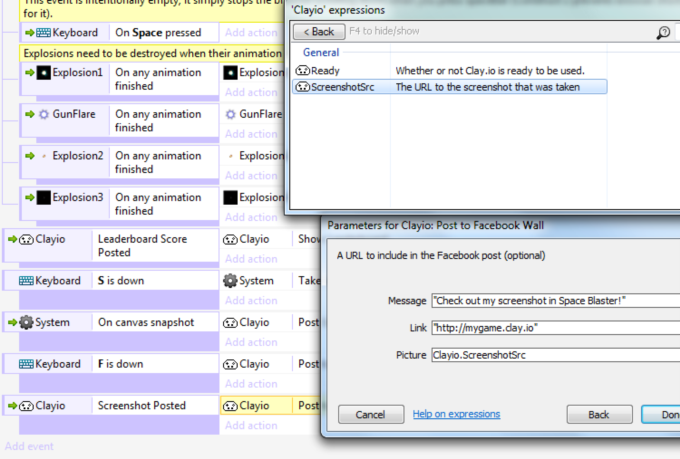Select 'The URL to the screenshot that was taken'
The image size is (680, 459).
[x=487, y=87]
